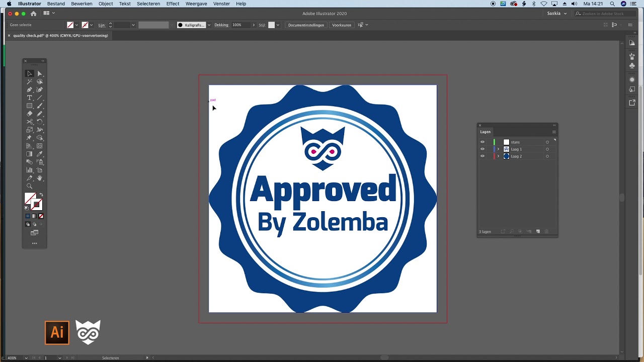644x362 pixels.
Task: Choose the Line Segment tool
Action: pos(40,98)
